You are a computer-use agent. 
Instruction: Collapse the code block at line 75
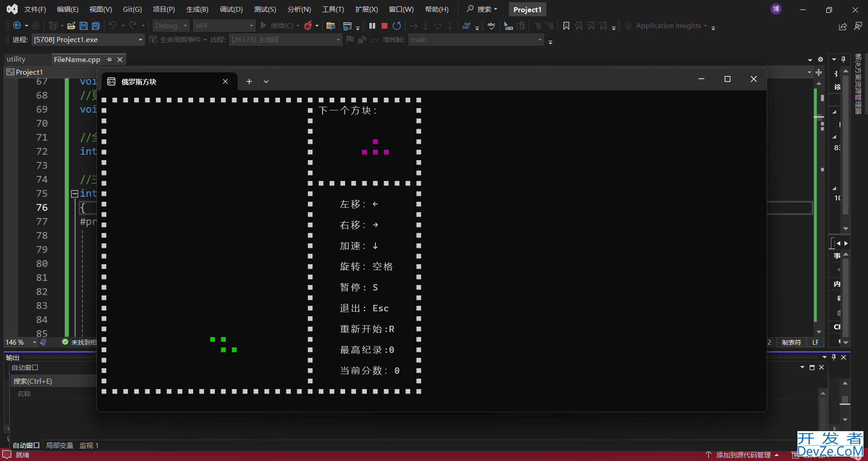pyautogui.click(x=75, y=194)
